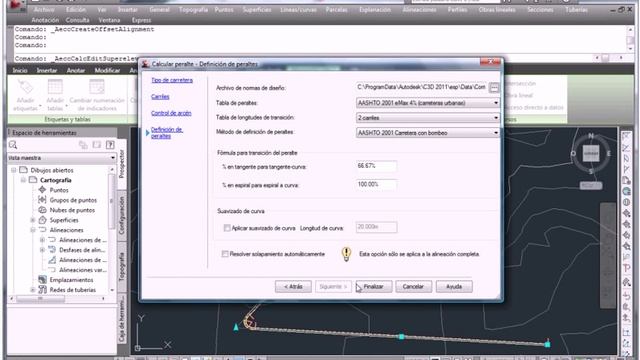Click the cyan grip at the alignment end
This screenshot has width=640, height=360.
pos(547,344)
